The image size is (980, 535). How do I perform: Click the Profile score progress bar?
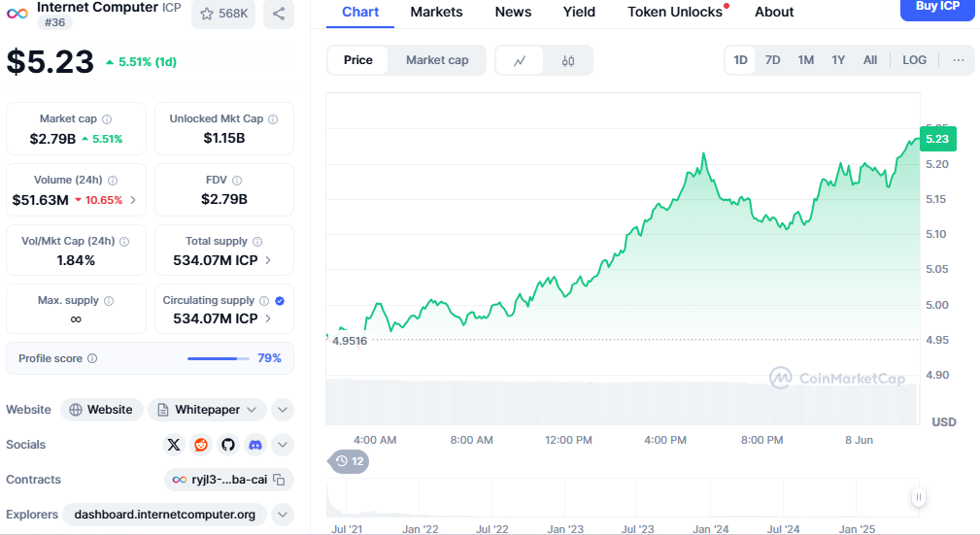(219, 358)
